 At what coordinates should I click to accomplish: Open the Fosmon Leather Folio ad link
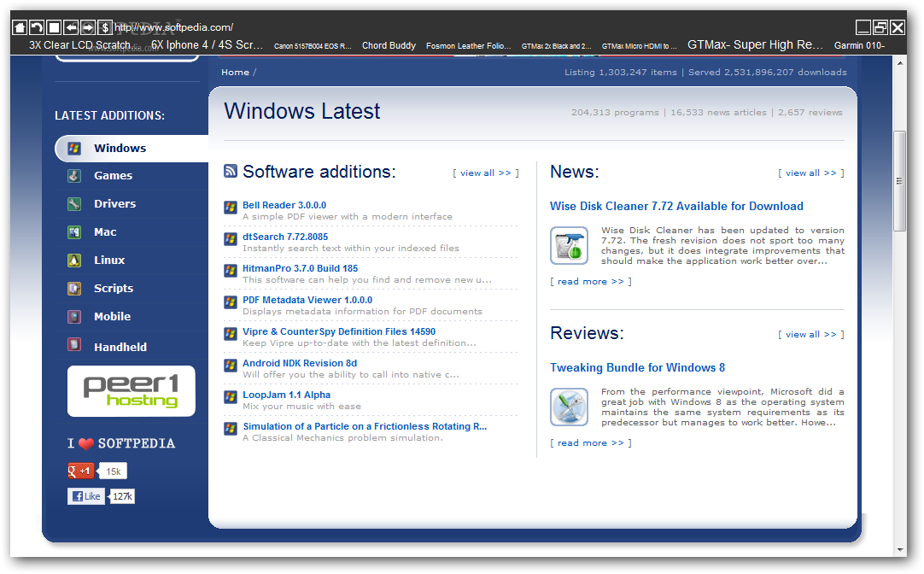(x=469, y=45)
